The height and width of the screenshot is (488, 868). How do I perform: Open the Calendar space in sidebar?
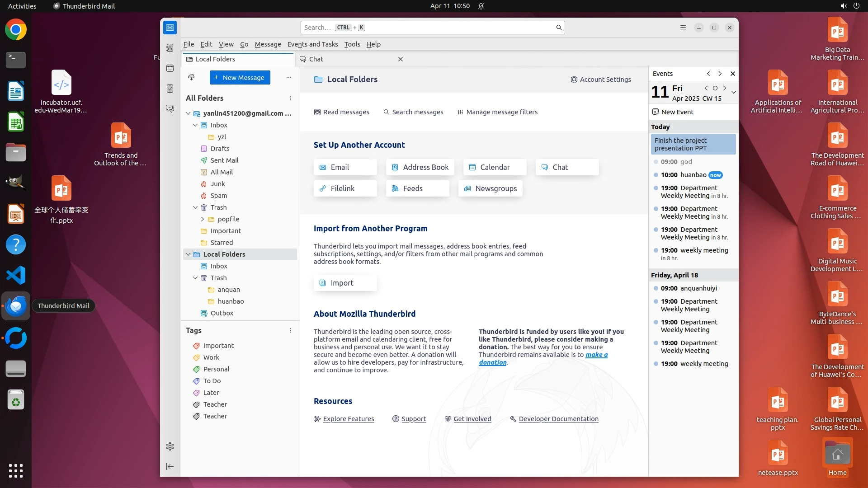click(x=170, y=68)
